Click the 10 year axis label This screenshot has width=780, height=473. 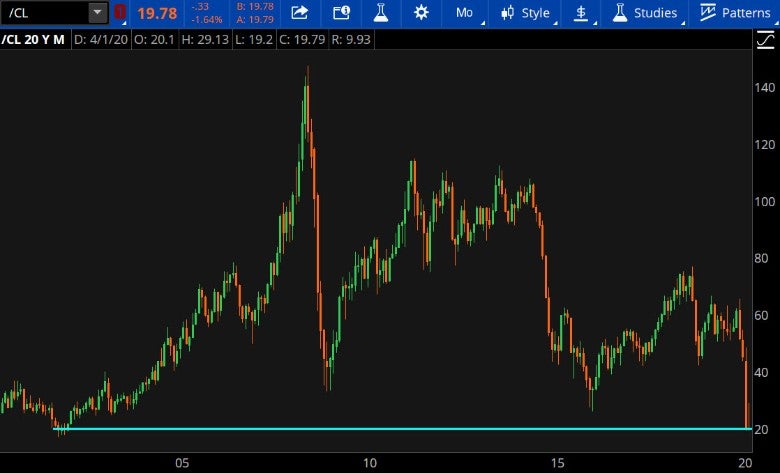tap(370, 463)
